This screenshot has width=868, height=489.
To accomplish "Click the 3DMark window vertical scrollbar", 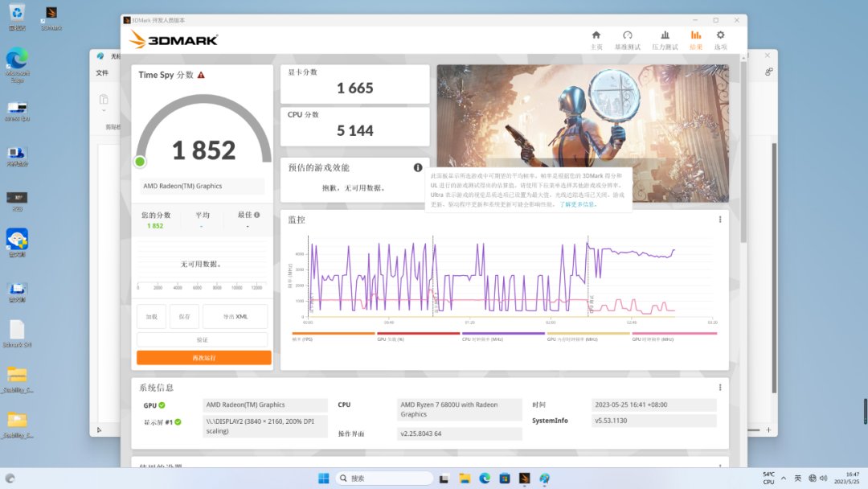I will (x=743, y=152).
